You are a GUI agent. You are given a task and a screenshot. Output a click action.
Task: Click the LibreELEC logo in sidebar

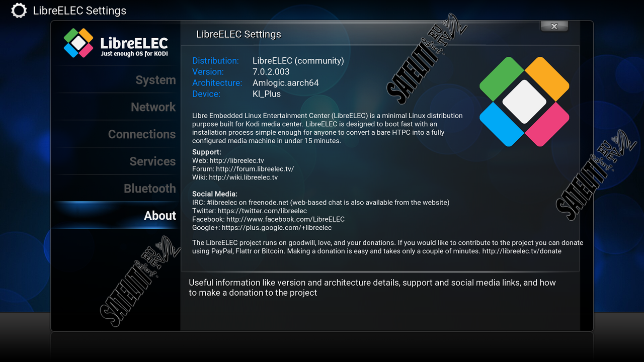[x=116, y=43]
